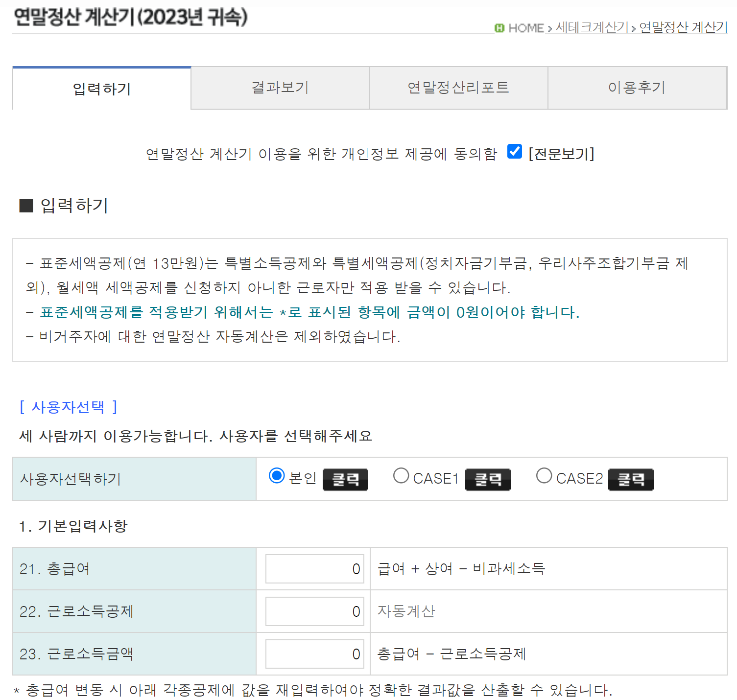This screenshot has height=700, width=737.
Task: Switch to the 결과보기 tab
Action: coord(280,88)
